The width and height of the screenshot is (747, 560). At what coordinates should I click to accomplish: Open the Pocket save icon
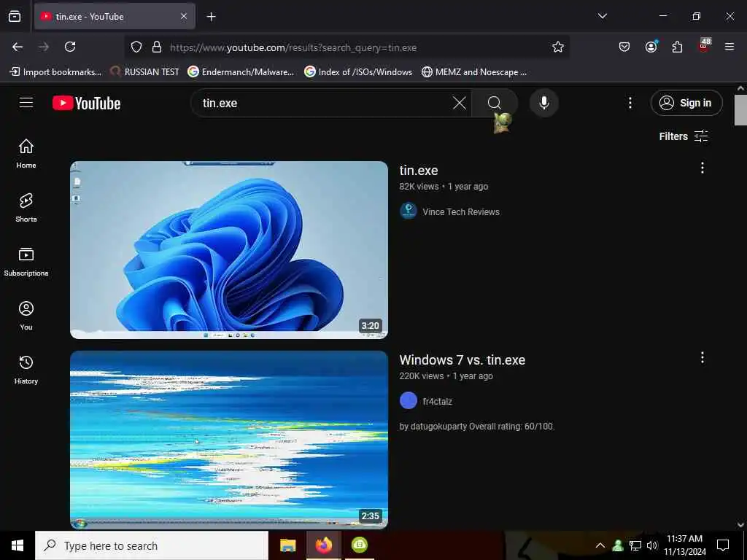tap(624, 47)
